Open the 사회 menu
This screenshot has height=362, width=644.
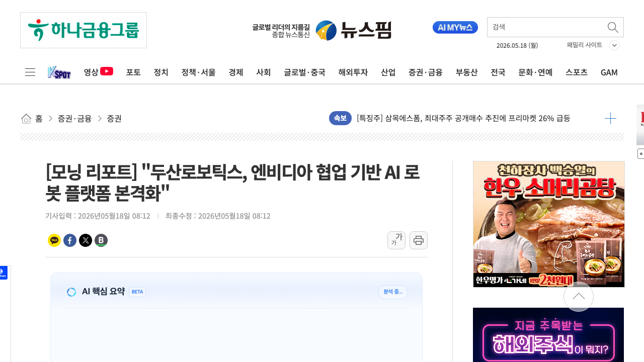[264, 72]
